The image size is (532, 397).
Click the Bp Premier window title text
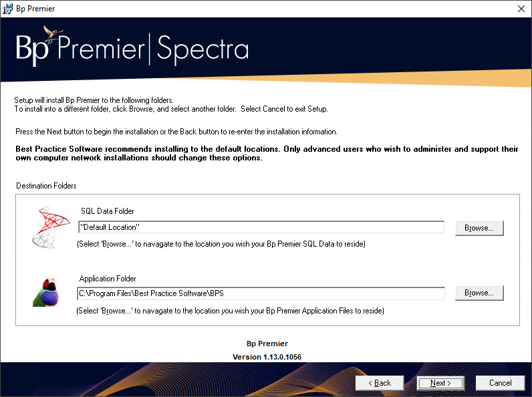coord(35,9)
